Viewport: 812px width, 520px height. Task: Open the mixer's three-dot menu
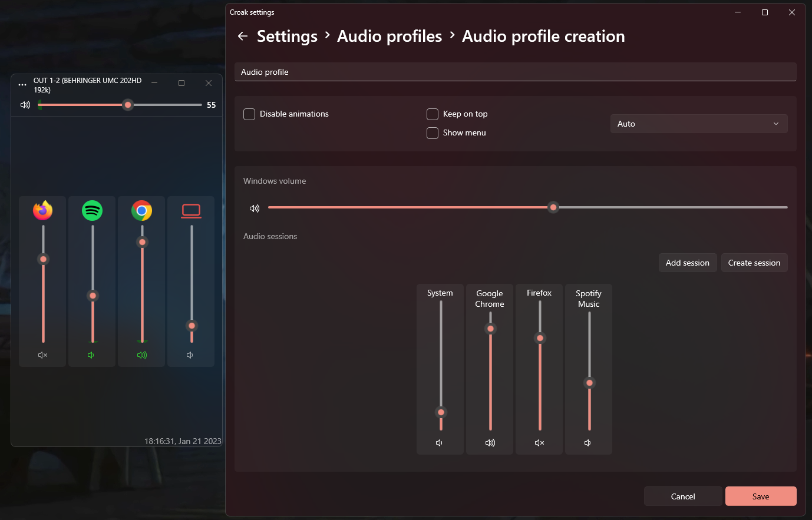tap(22, 85)
